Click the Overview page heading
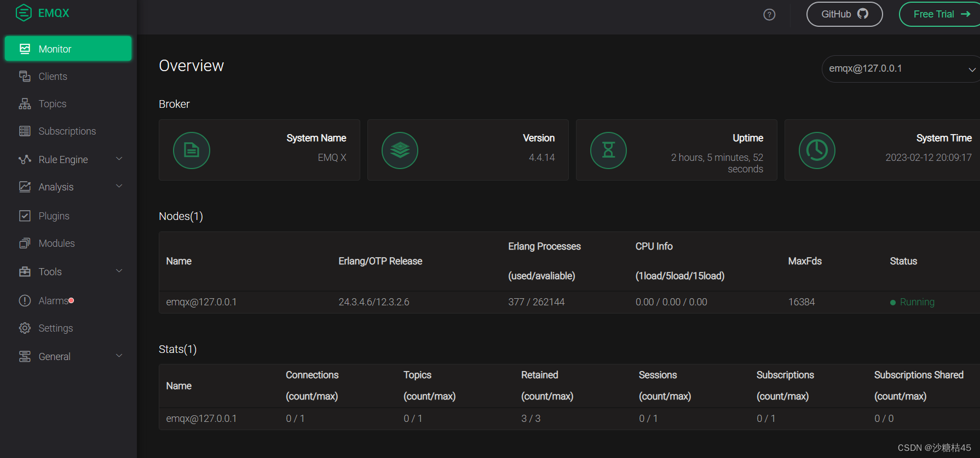 click(191, 66)
